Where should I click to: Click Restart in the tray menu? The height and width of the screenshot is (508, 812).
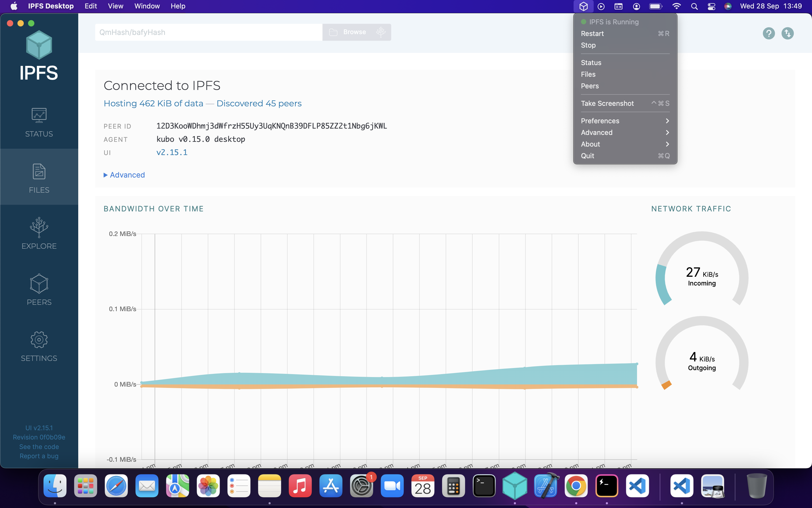click(x=625, y=34)
